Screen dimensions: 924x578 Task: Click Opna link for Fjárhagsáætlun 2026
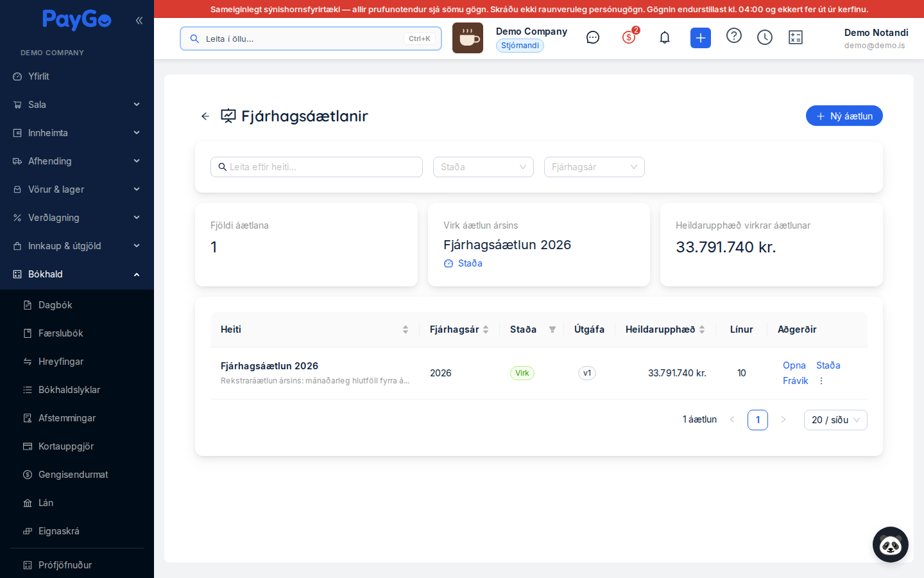click(794, 365)
